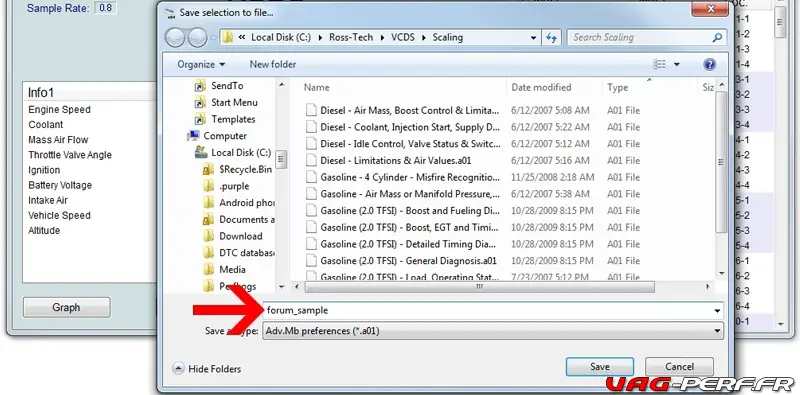
Task: Open the dialog Help question-mark icon
Action: [x=709, y=64]
